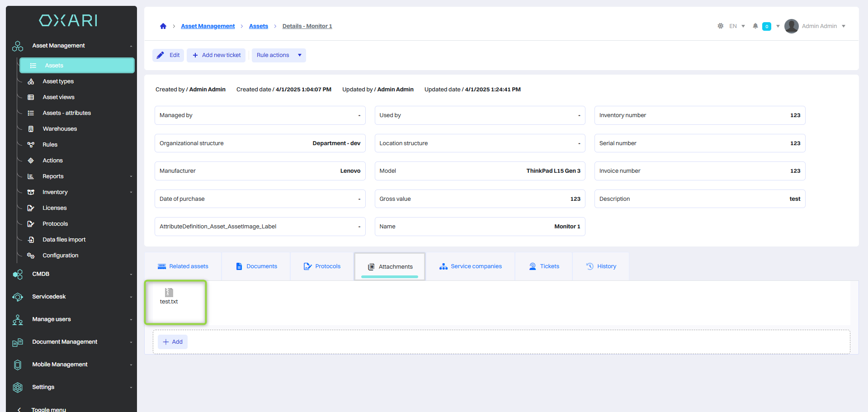Viewport: 868px width, 412px height.
Task: Switch to the History tab
Action: pyautogui.click(x=601, y=266)
